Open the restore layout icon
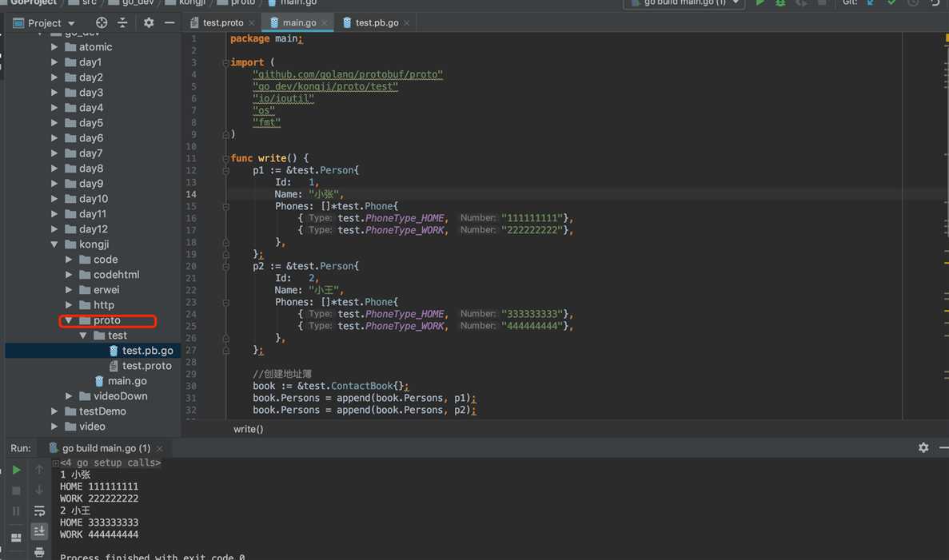Viewport: 949px width, 560px height. 16,537
